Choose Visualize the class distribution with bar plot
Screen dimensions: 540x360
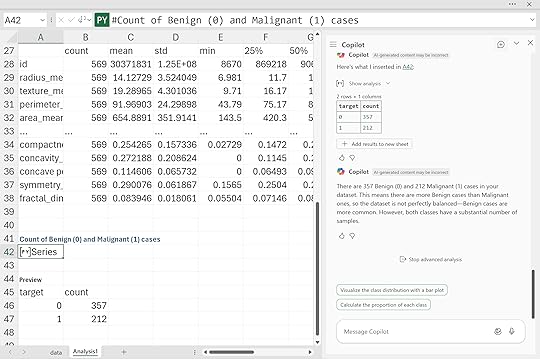pos(392,290)
